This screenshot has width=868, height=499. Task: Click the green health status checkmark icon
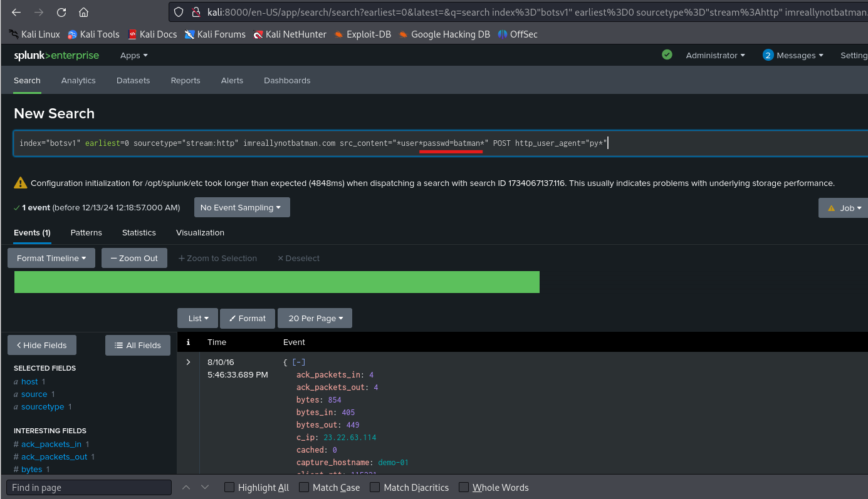click(x=667, y=55)
